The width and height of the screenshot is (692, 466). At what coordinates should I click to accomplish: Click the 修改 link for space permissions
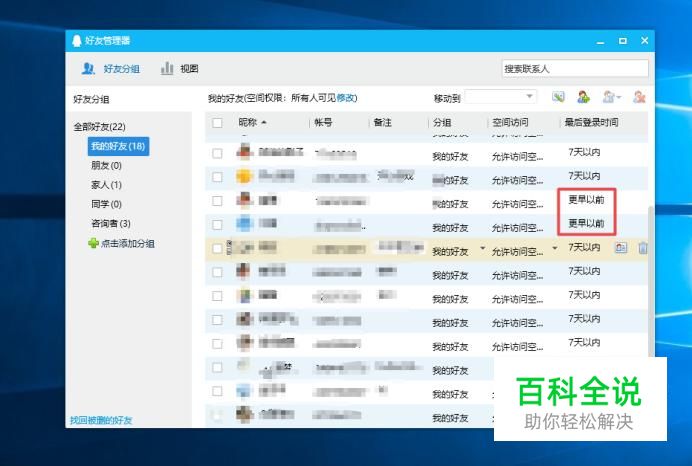(x=346, y=98)
